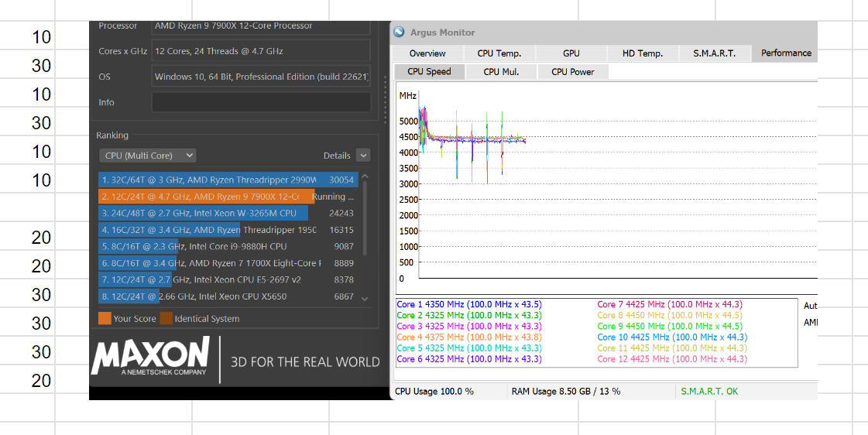Click the Core 8 4450 MHz legend entry
The height and width of the screenshot is (435, 868).
tap(670, 315)
